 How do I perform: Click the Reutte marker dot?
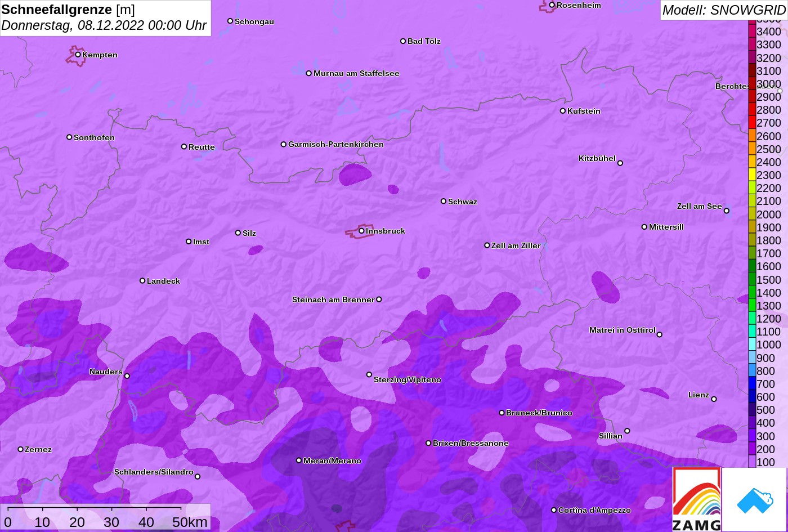[x=184, y=146]
